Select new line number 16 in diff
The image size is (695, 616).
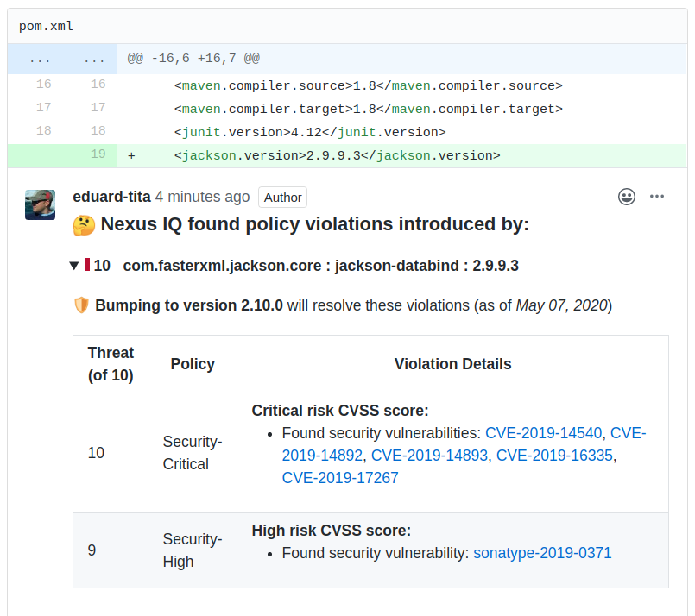(98, 85)
